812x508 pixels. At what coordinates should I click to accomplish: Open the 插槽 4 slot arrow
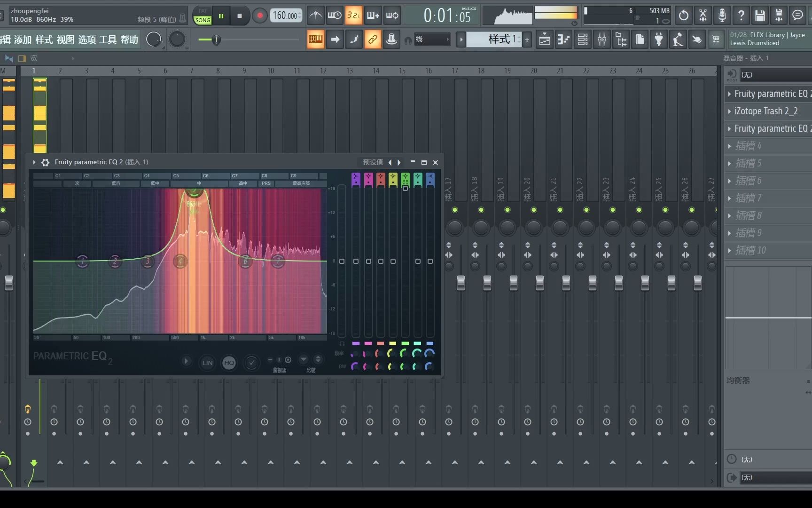pos(729,146)
